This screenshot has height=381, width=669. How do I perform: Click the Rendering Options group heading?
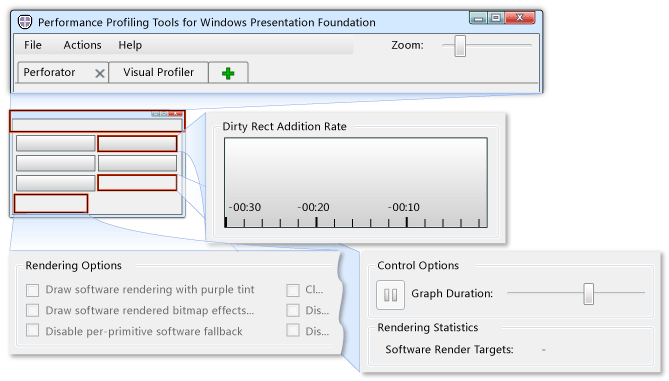(73, 265)
